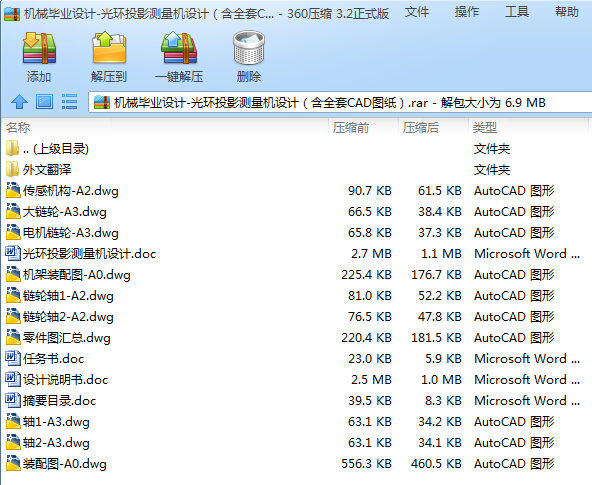Click the 2.7 MB size value
Screen dimensions: 592x485
[371, 254]
